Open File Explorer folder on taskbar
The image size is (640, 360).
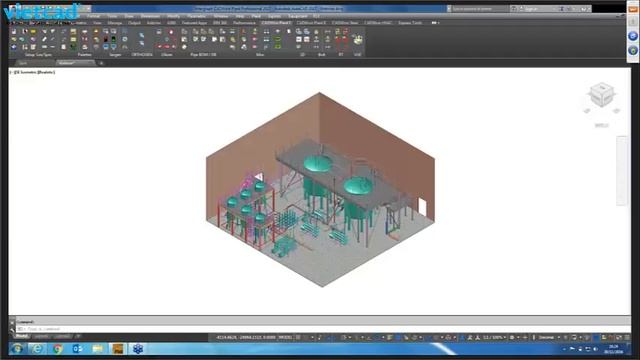(x=98, y=349)
